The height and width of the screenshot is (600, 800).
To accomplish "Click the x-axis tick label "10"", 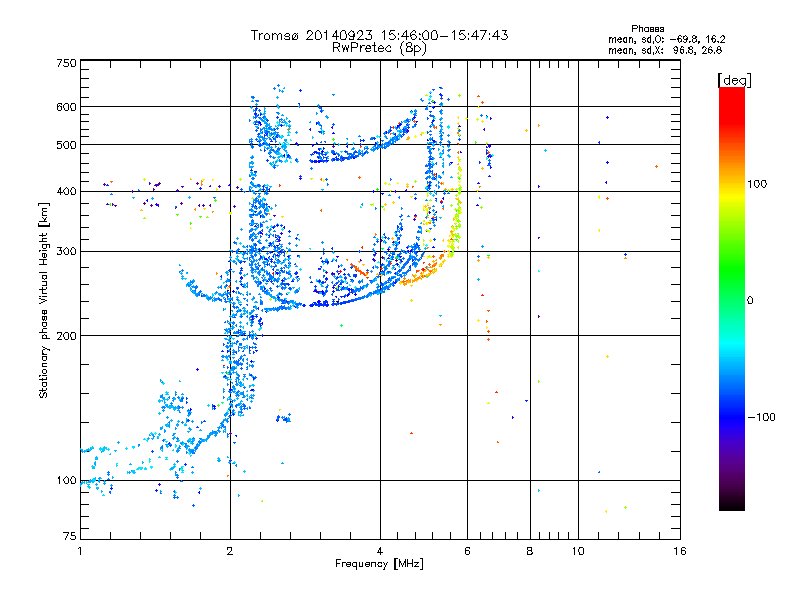I will (x=578, y=551).
